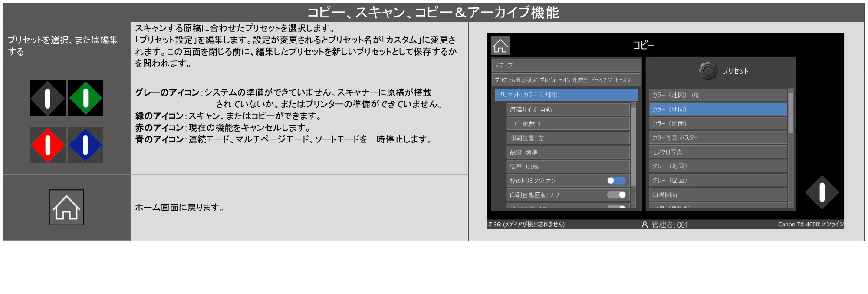Select the highlighted カラー（地図） preset
The width and height of the screenshot is (868, 294).
click(x=718, y=109)
